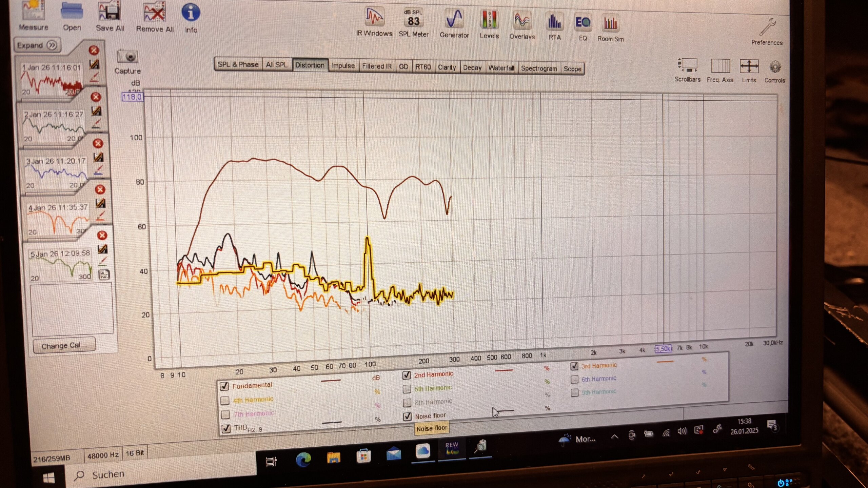
Task: Switch to the Waterfall tab
Action: (x=501, y=68)
